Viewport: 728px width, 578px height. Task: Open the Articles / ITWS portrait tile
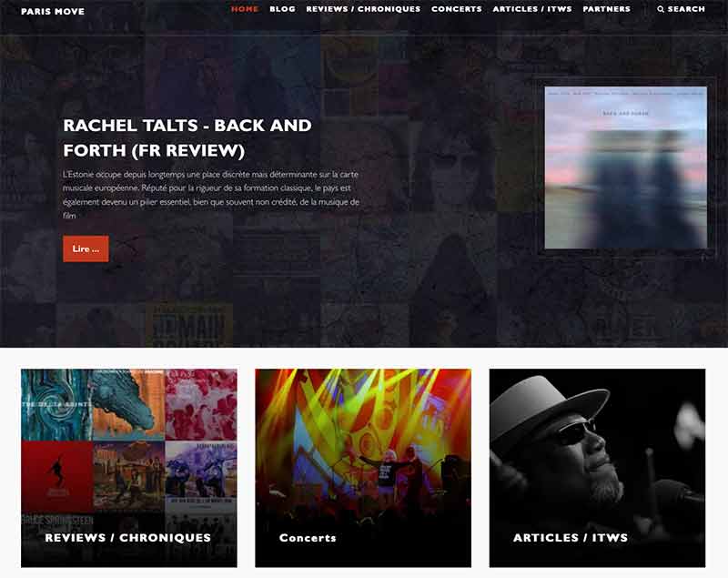click(597, 468)
